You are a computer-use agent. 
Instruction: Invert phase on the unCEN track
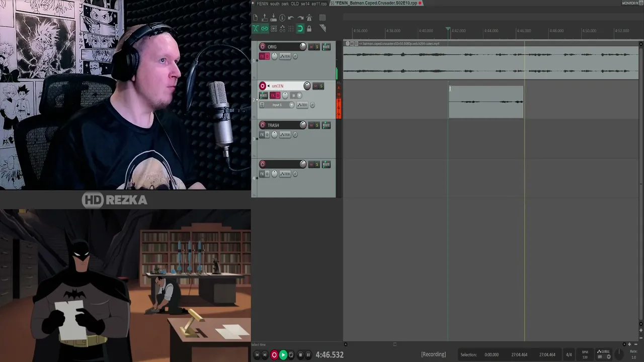(x=312, y=105)
